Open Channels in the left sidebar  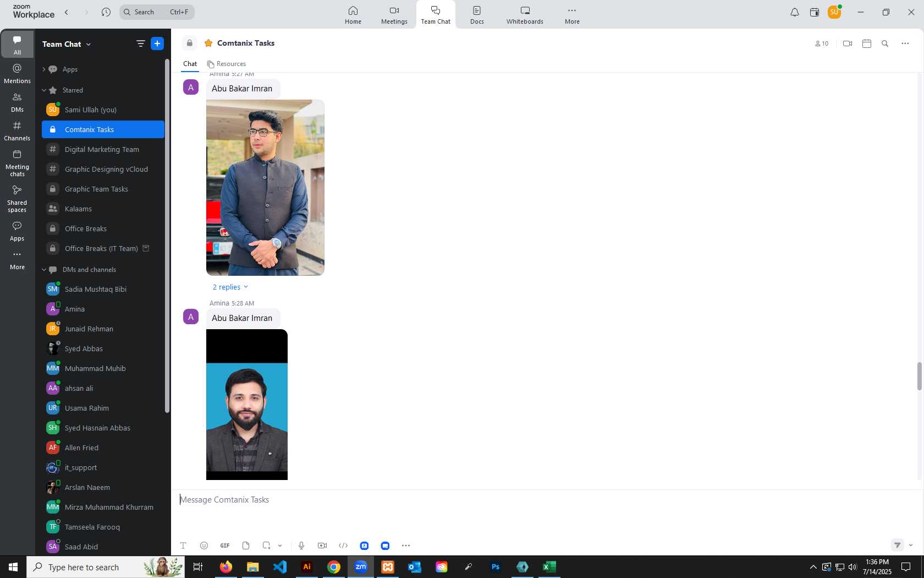(x=17, y=131)
